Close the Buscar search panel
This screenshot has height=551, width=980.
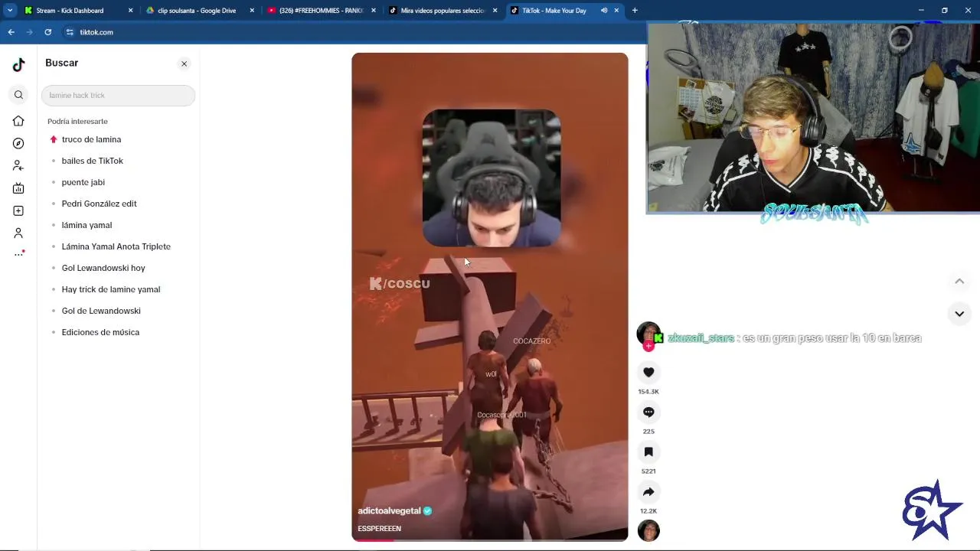184,64
